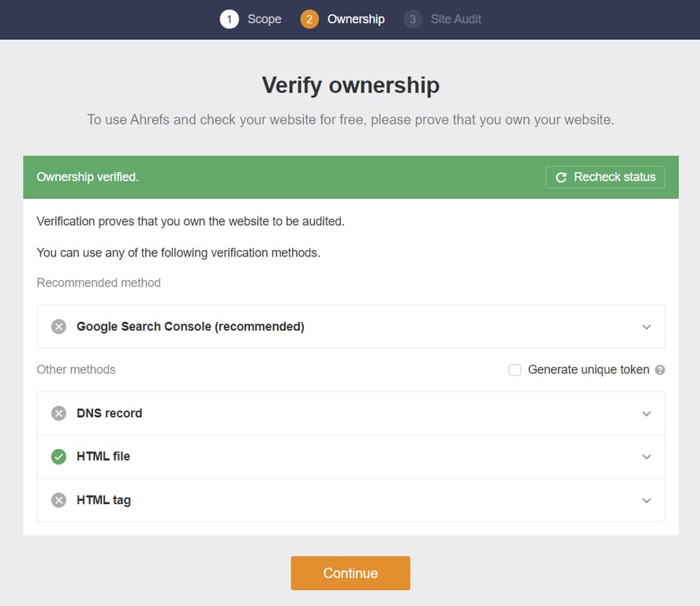The height and width of the screenshot is (606, 700).
Task: Click the Recheck status button
Action: pos(605,177)
